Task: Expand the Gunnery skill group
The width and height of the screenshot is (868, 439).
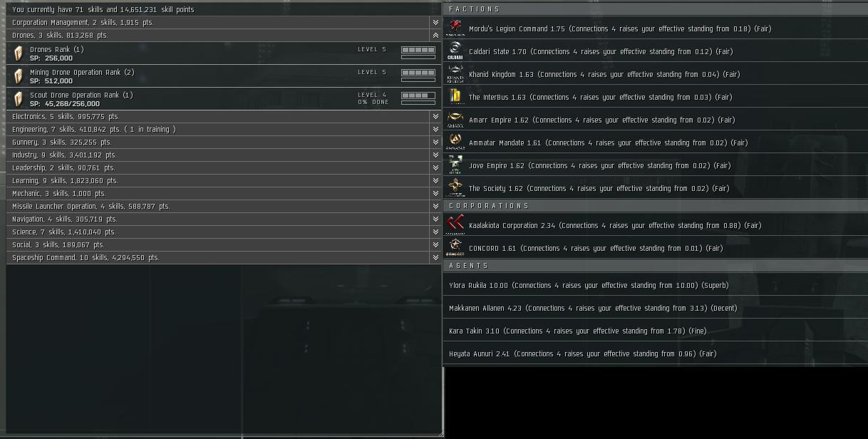Action: click(435, 143)
